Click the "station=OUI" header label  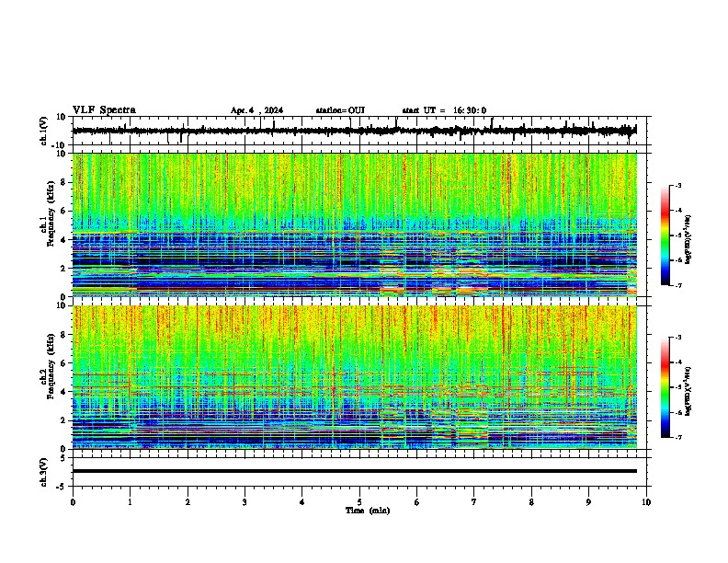point(340,110)
